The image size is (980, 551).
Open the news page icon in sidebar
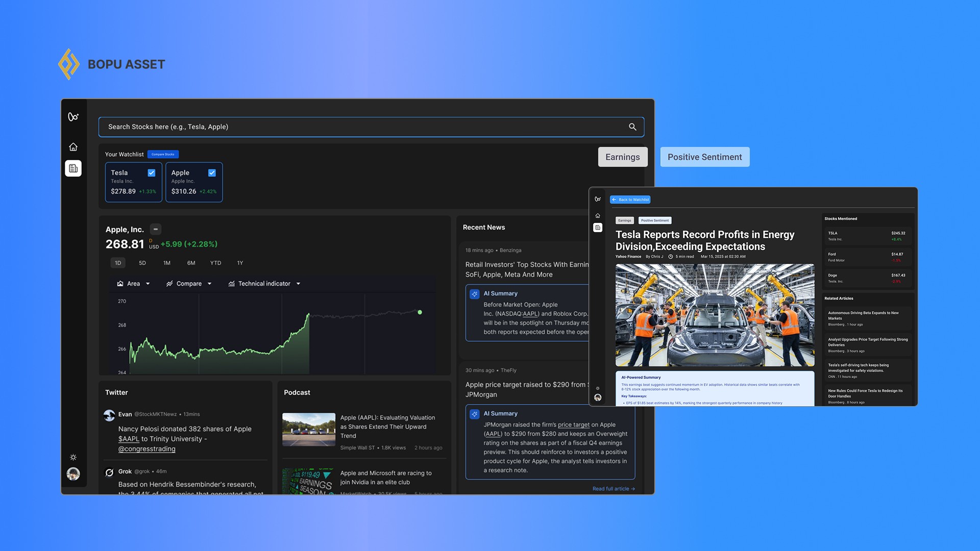coord(73,168)
